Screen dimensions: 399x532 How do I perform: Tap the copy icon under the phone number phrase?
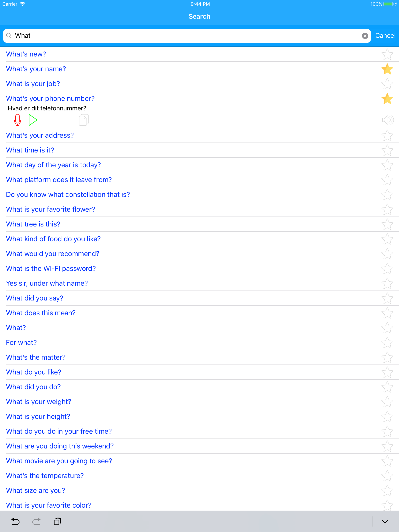tap(83, 120)
